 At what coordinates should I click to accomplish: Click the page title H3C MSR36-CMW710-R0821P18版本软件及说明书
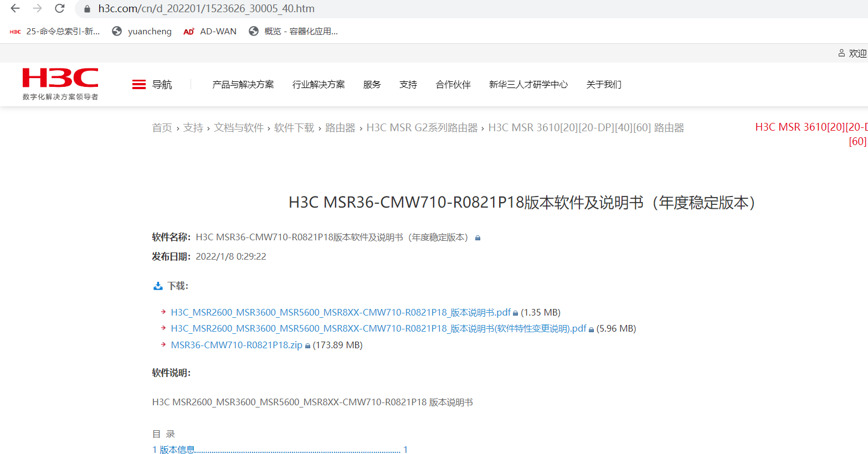[523, 203]
